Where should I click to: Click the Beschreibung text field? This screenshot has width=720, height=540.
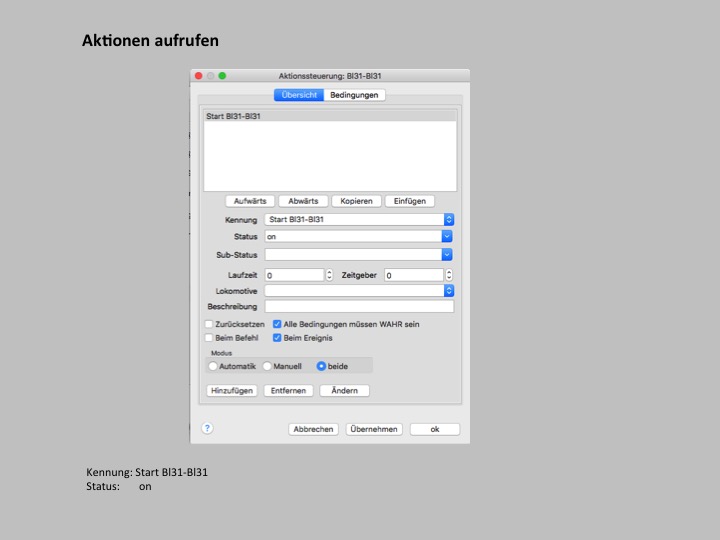358,306
